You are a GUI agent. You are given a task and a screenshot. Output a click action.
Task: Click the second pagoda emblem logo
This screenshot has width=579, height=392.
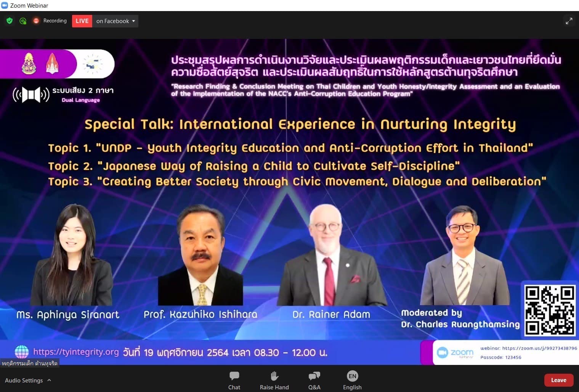point(52,63)
